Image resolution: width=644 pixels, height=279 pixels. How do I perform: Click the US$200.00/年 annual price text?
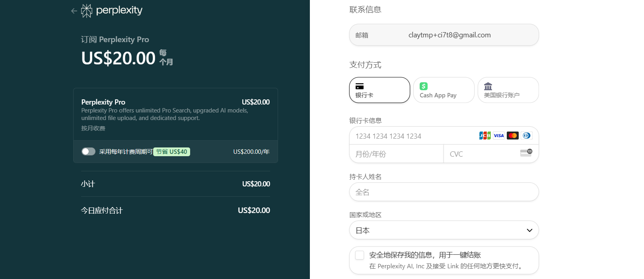tap(251, 152)
